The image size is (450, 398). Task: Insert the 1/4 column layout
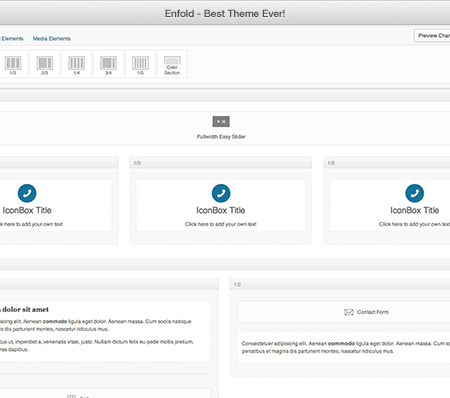coord(77,64)
